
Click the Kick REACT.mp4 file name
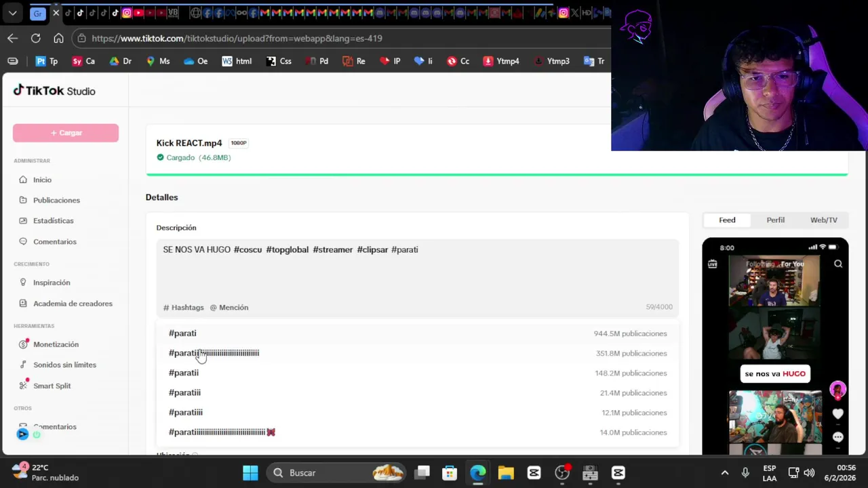click(189, 143)
